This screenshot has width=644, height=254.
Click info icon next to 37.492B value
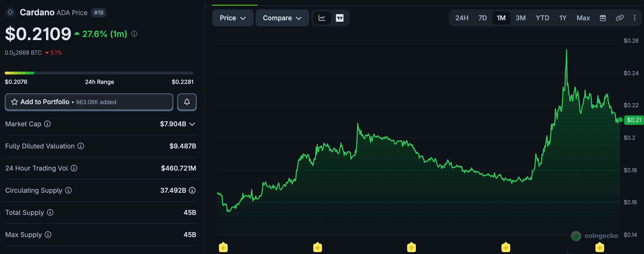[192, 190]
